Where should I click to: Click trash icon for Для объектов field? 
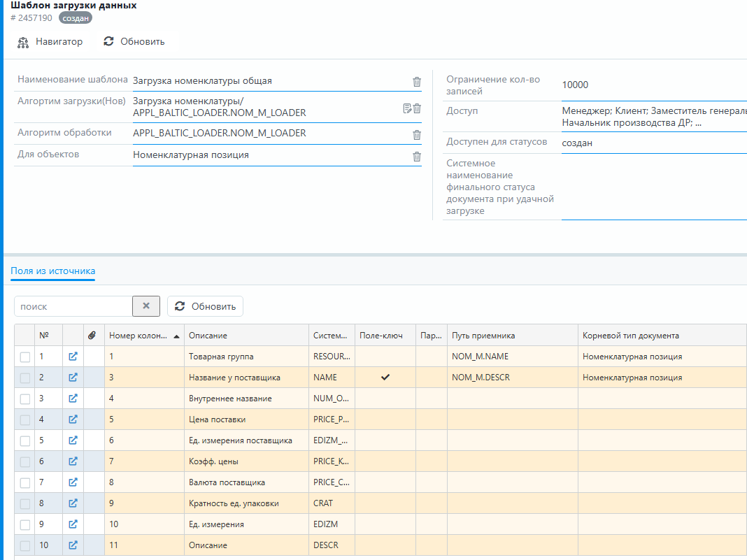(417, 157)
